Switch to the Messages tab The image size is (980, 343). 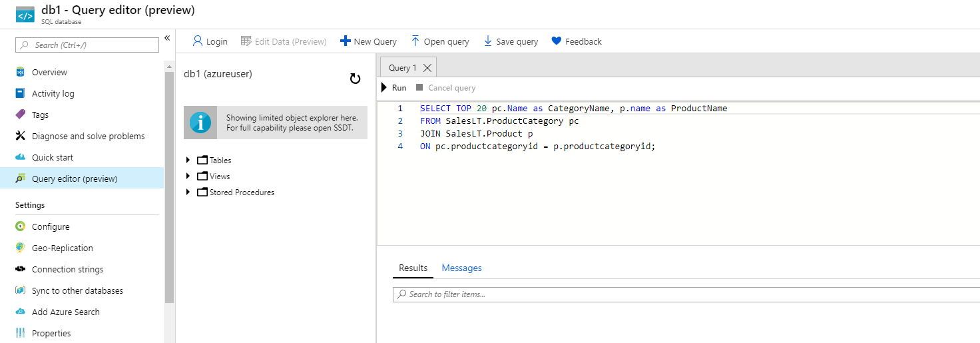461,268
